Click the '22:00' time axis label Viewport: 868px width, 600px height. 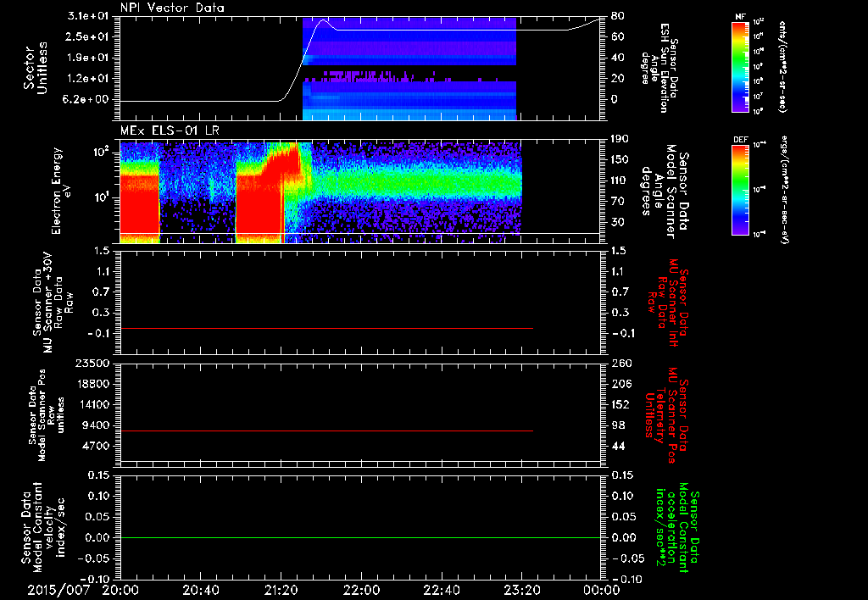click(361, 590)
